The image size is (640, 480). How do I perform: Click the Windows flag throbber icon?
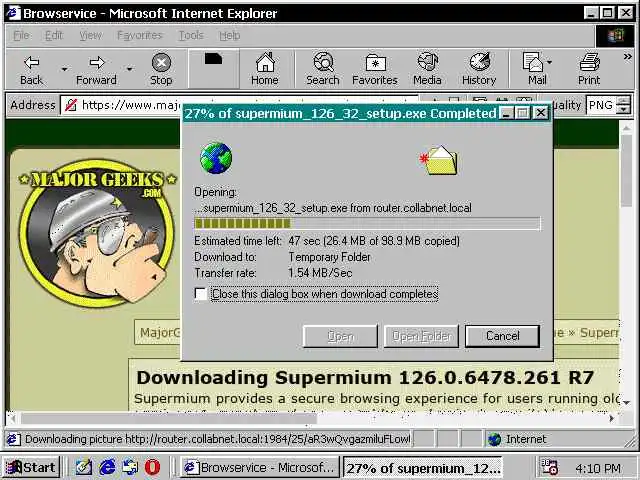(616, 36)
